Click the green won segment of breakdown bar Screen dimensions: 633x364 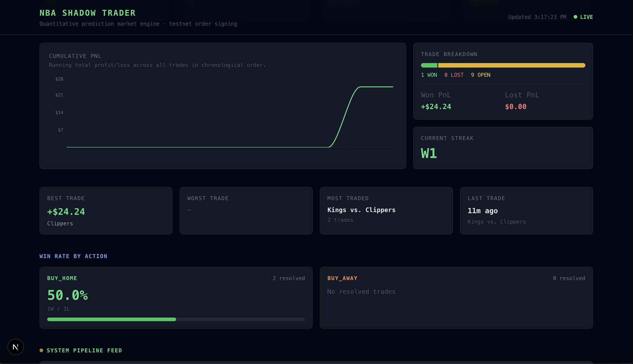coord(429,66)
